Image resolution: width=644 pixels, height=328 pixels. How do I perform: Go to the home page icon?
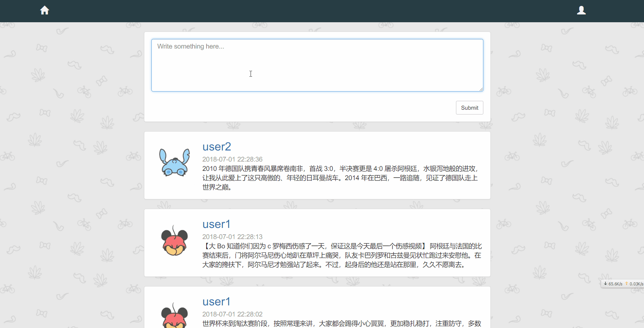coord(44,10)
